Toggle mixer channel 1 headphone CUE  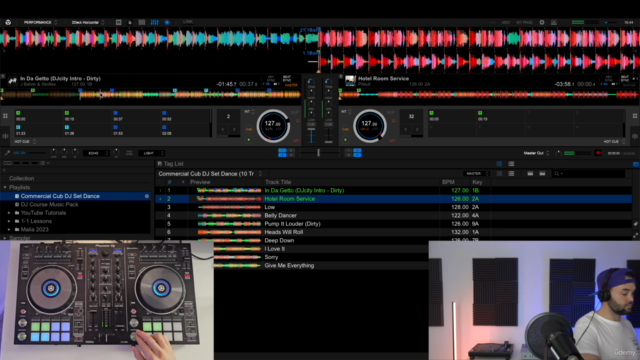coord(311,124)
